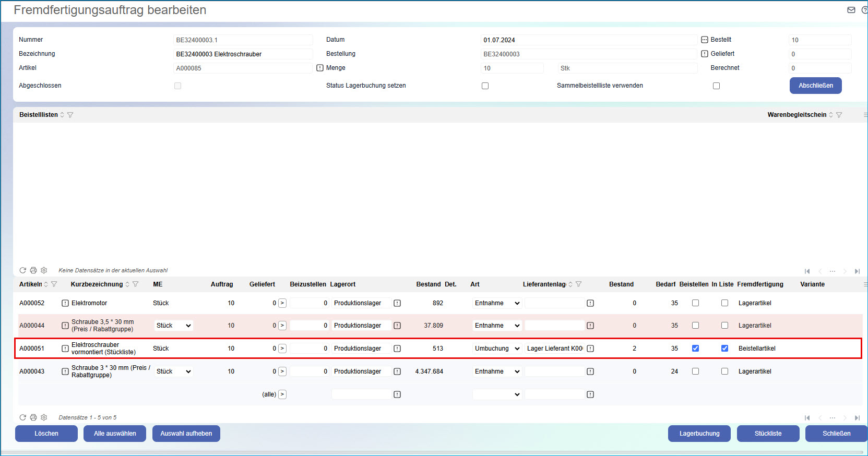868x456 pixels.
Task: Open Umbuchung dropdown for A000051 row
Action: click(497, 349)
